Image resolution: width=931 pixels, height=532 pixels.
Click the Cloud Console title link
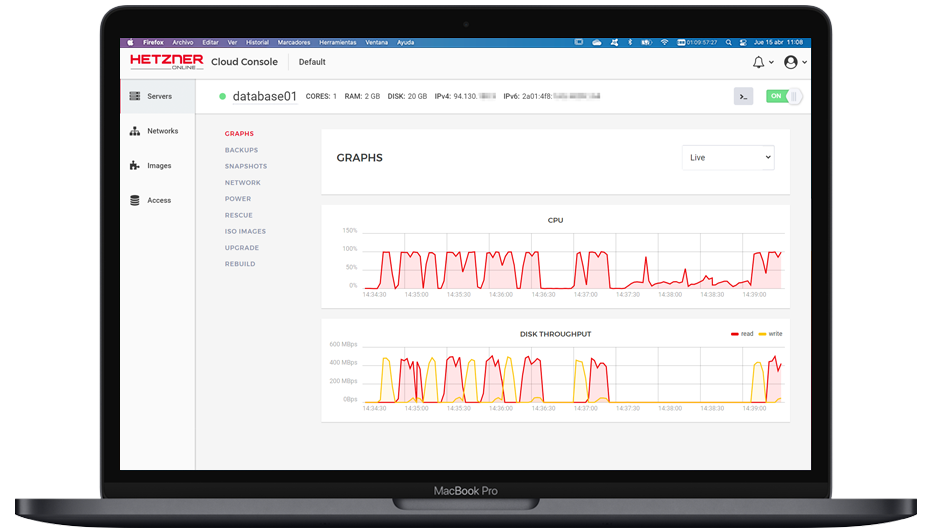coord(244,62)
